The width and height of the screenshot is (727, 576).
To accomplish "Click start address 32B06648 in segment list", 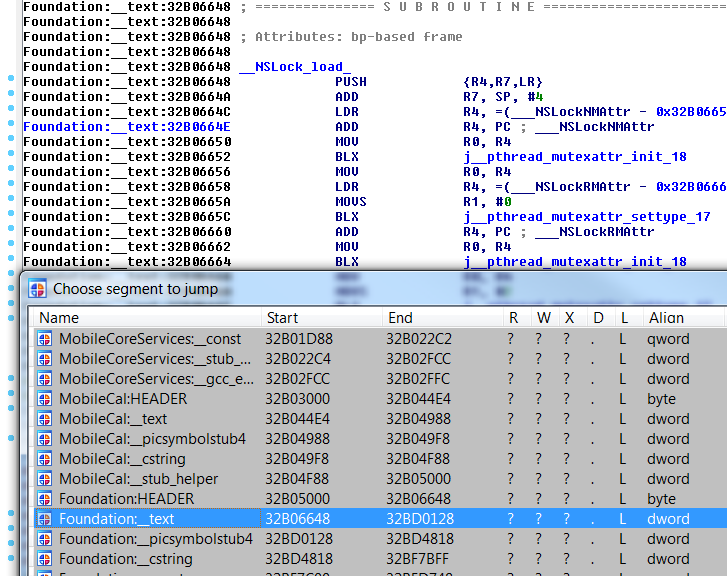I will tap(297, 518).
